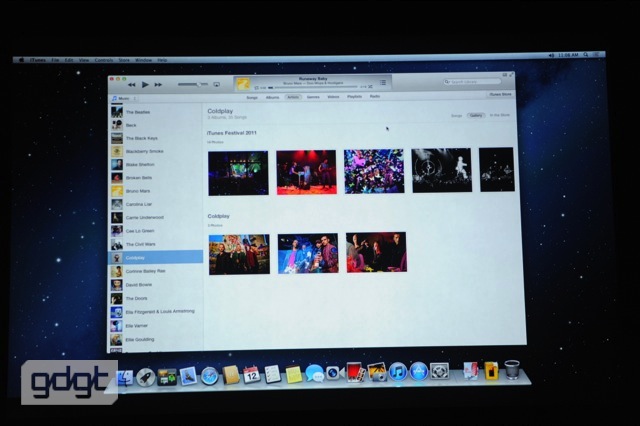The height and width of the screenshot is (426, 640).
Task: Toggle the repeat icon in now playing
Action: click(256, 88)
